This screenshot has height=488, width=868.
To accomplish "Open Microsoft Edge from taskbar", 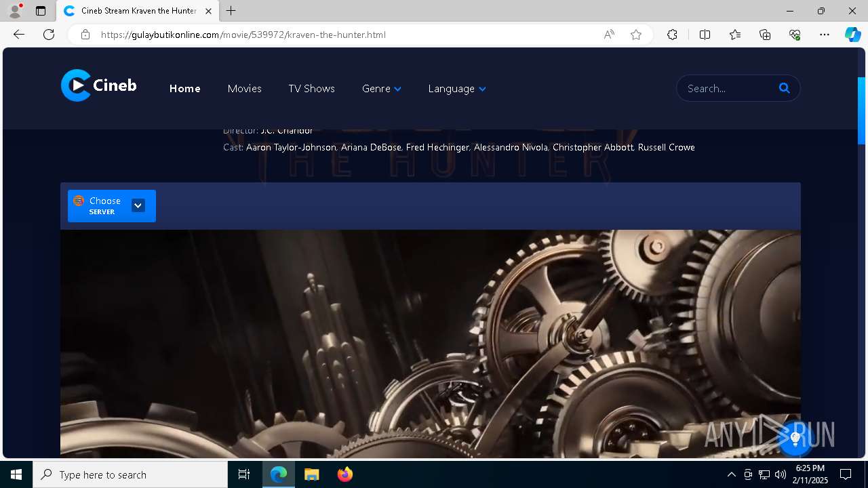I will (279, 474).
